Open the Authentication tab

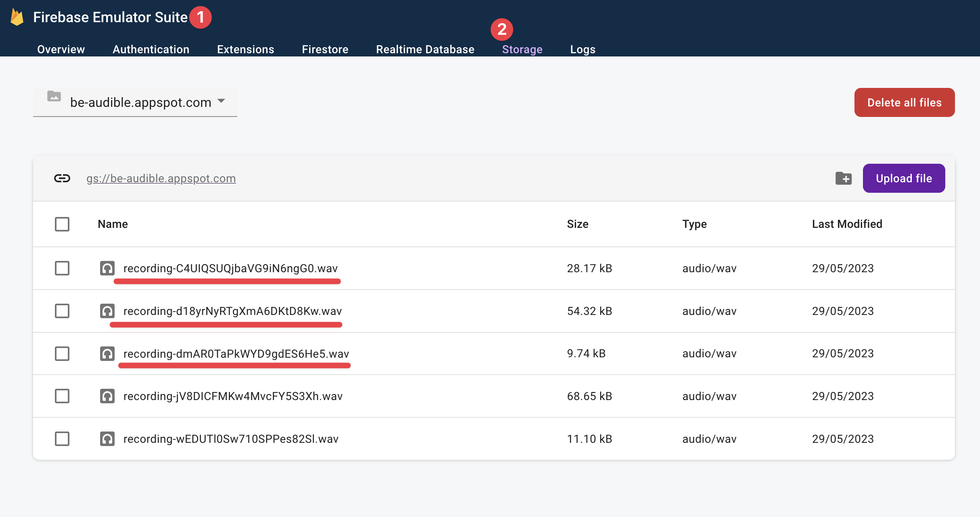pos(151,49)
